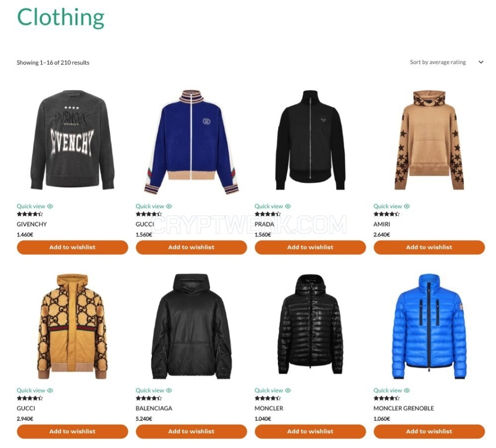
Task: Click the eye icon beside the blue Gucci jacket's Quick view
Action: coord(169,206)
